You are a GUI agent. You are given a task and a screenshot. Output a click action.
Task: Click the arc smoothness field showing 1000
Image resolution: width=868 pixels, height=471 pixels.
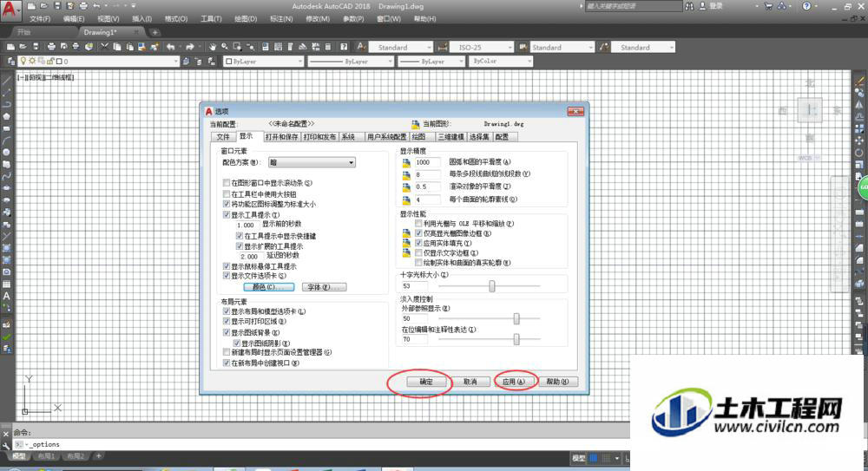[x=427, y=162]
